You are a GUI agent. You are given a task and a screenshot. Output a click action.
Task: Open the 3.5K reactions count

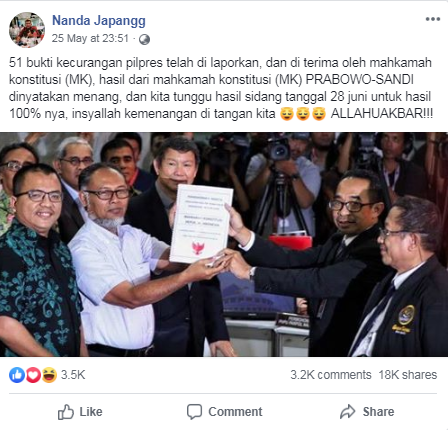(x=73, y=375)
